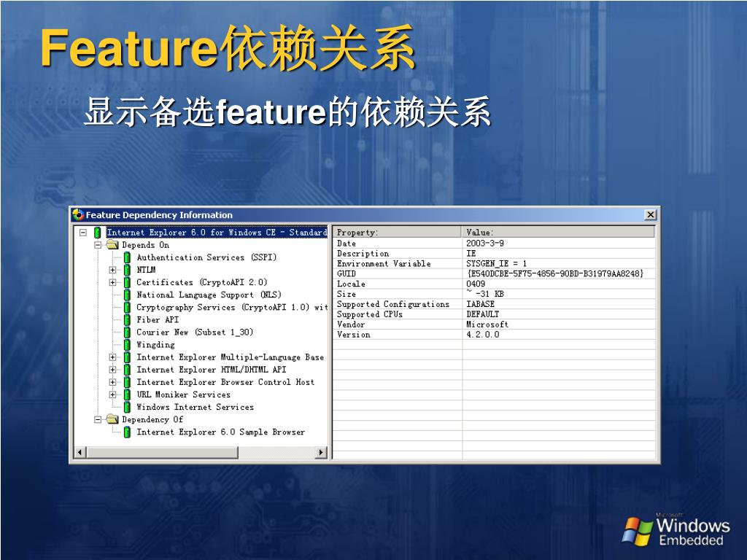Click the icon for Windows Internet Services

click(x=127, y=407)
